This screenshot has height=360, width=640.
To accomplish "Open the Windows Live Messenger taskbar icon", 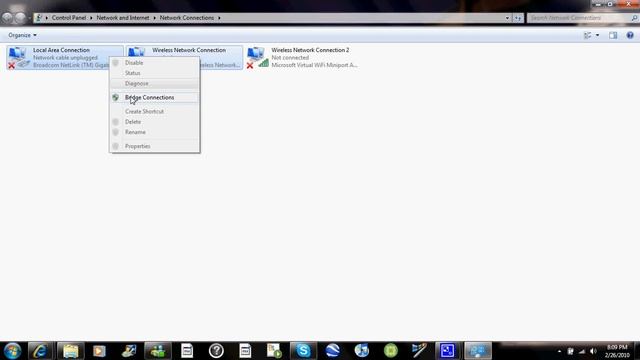I will pos(158,351).
